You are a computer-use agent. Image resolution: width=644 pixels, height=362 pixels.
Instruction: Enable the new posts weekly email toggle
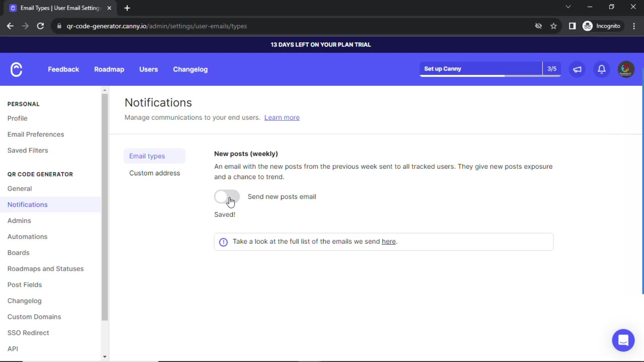227,196
